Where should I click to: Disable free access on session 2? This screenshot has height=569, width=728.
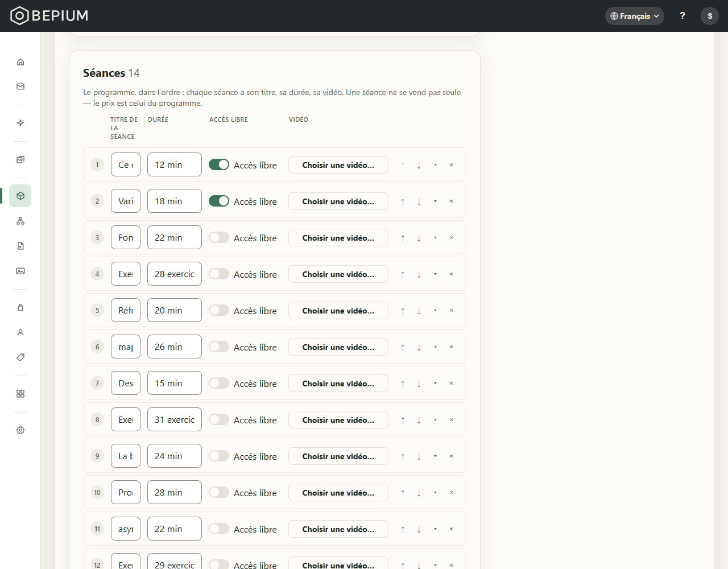(219, 201)
